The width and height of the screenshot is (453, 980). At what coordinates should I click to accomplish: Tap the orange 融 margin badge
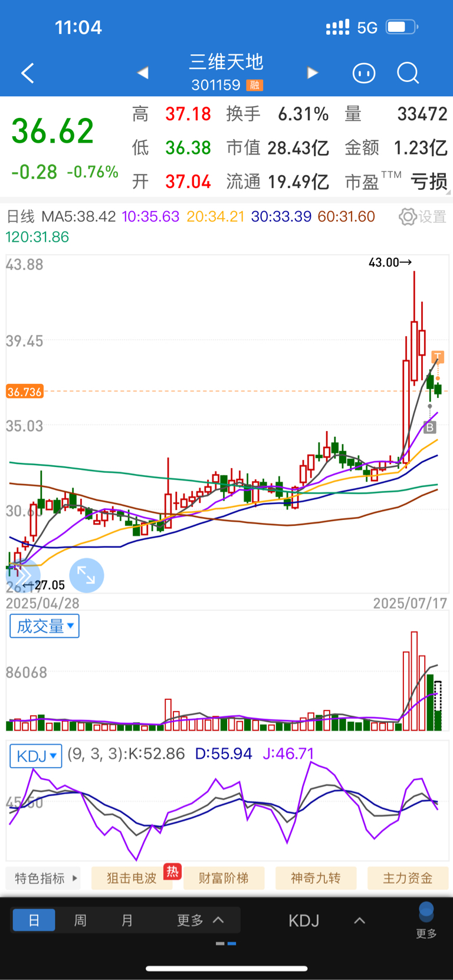[x=255, y=85]
